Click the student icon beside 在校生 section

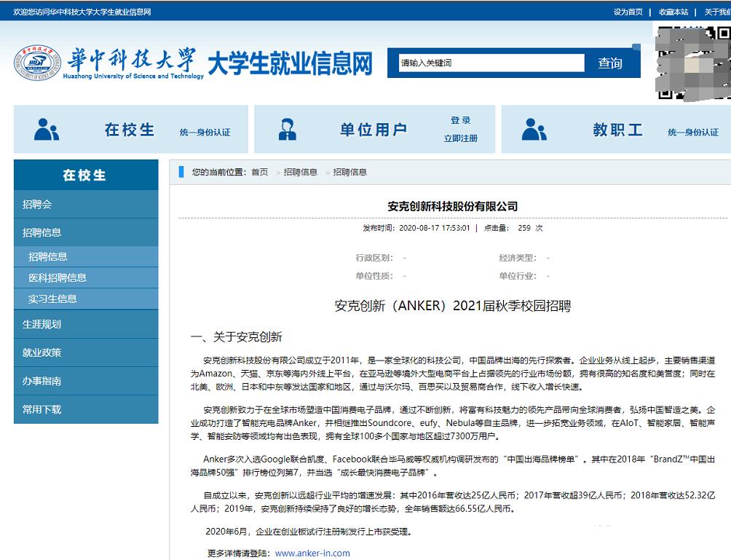48,129
